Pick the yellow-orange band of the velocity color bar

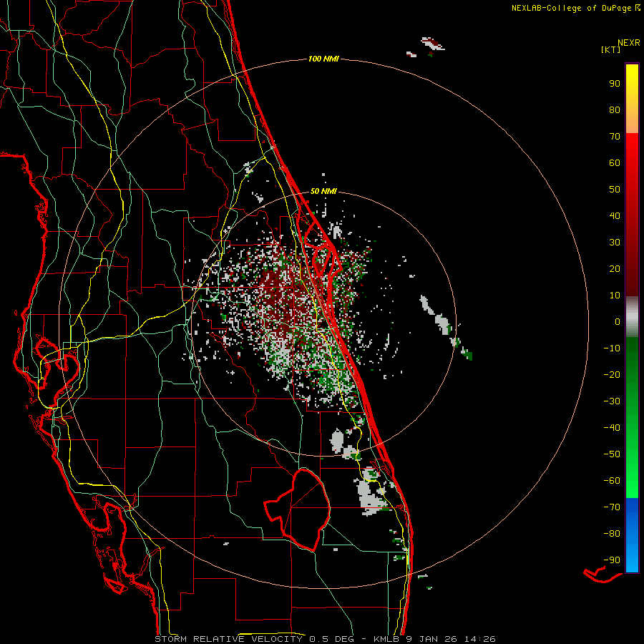[x=632, y=99]
